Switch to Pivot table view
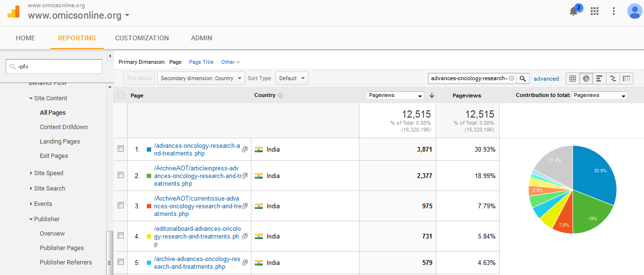 pyautogui.click(x=626, y=78)
